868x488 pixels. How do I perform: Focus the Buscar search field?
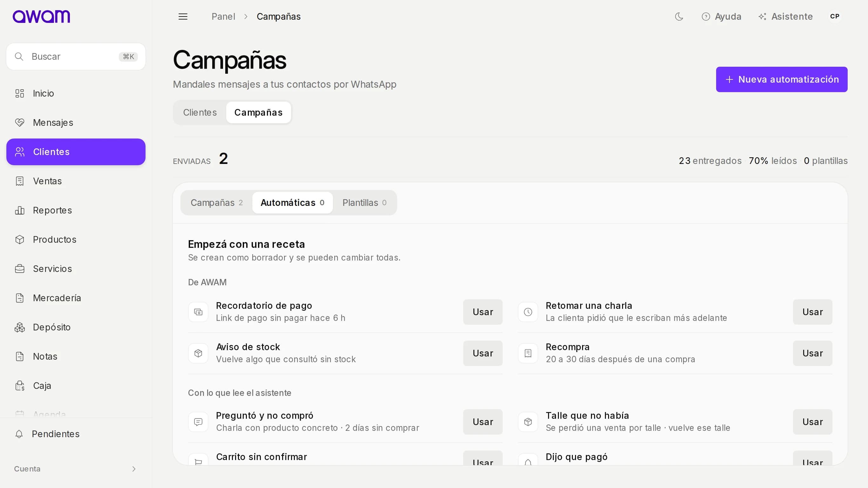coord(76,57)
